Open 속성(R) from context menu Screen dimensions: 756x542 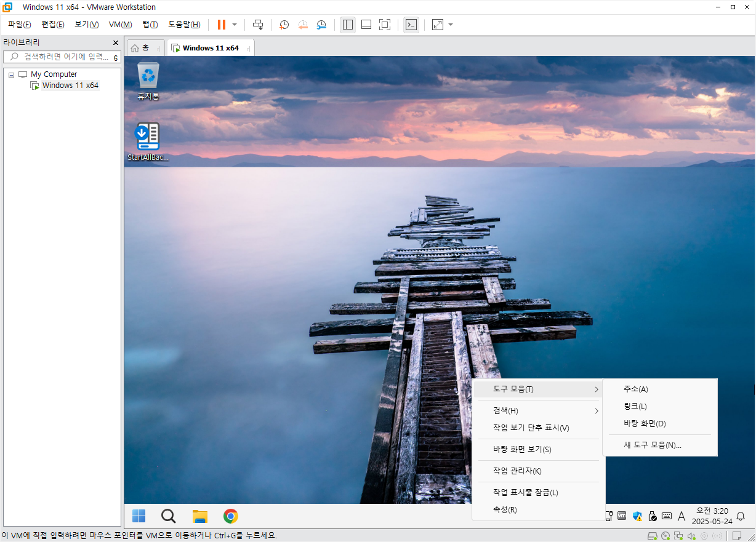click(x=539, y=509)
